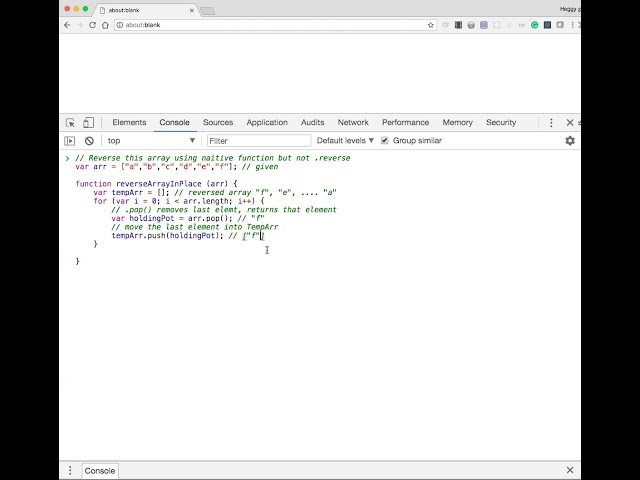Close the DevTools panel
640x480 pixels.
click(570, 122)
